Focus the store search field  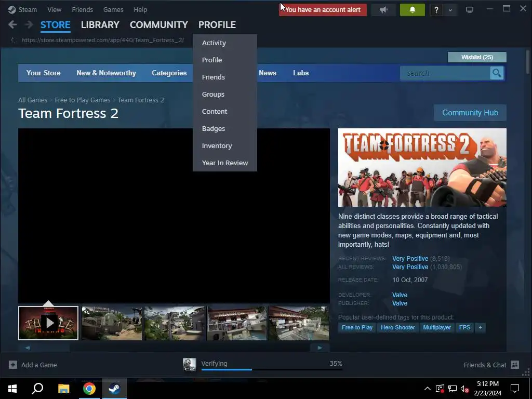[445, 73]
